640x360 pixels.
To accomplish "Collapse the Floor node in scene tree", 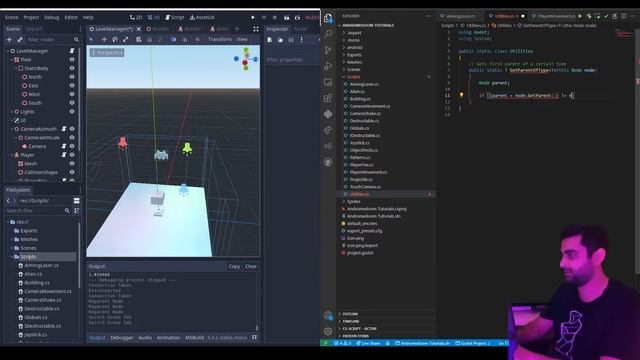I will pos(11,60).
